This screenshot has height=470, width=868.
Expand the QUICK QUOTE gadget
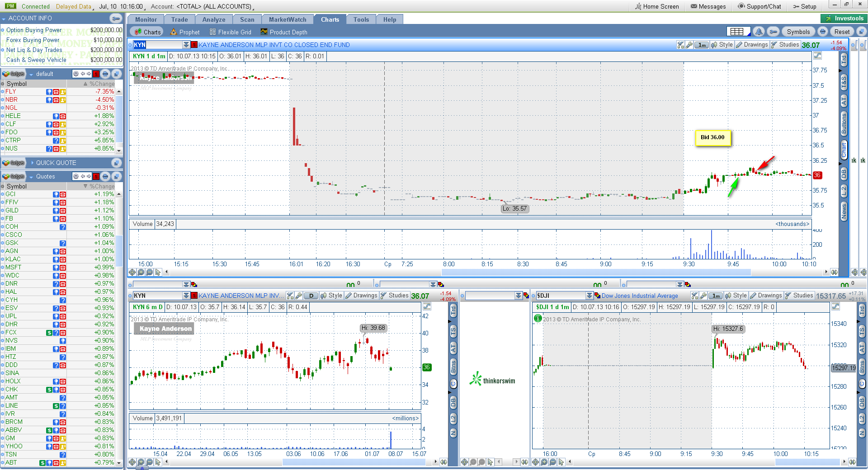point(33,163)
